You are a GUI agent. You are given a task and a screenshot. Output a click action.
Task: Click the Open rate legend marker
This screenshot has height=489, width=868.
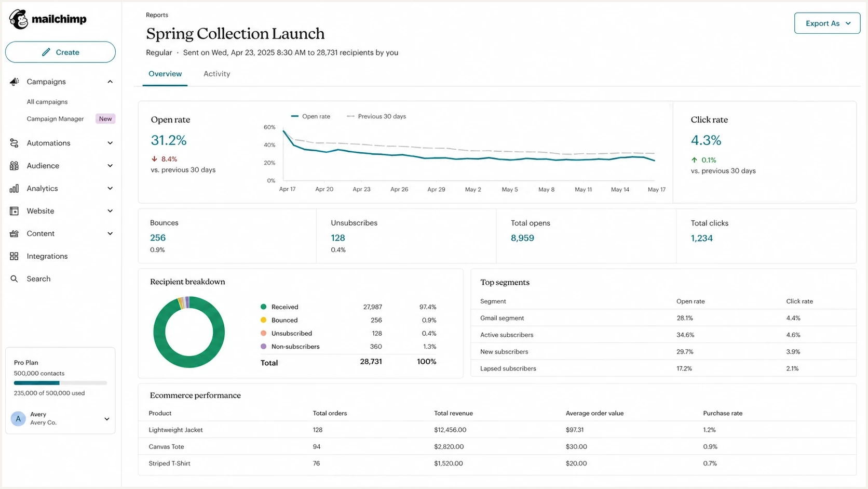tap(295, 116)
